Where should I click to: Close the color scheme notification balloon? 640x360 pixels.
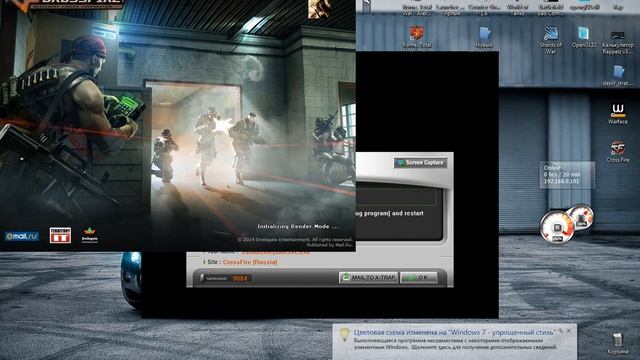click(569, 331)
